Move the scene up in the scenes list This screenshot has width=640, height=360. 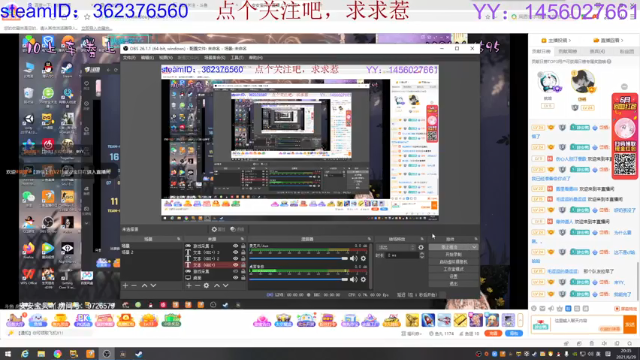(144, 286)
